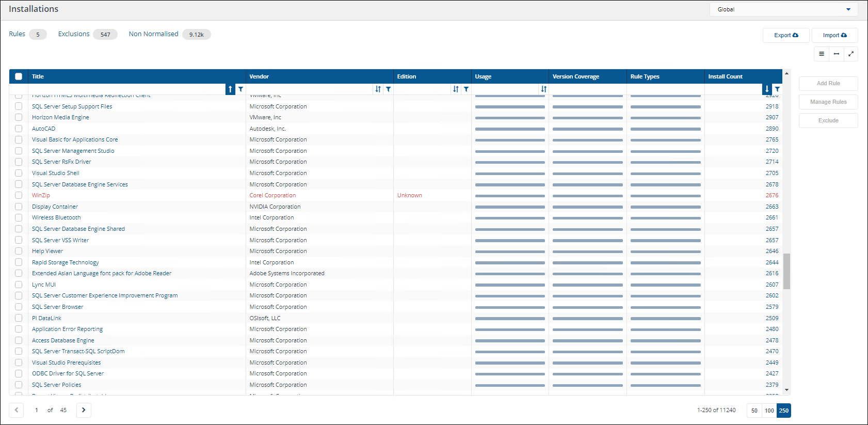Select the WinZip row checkbox

tap(19, 195)
